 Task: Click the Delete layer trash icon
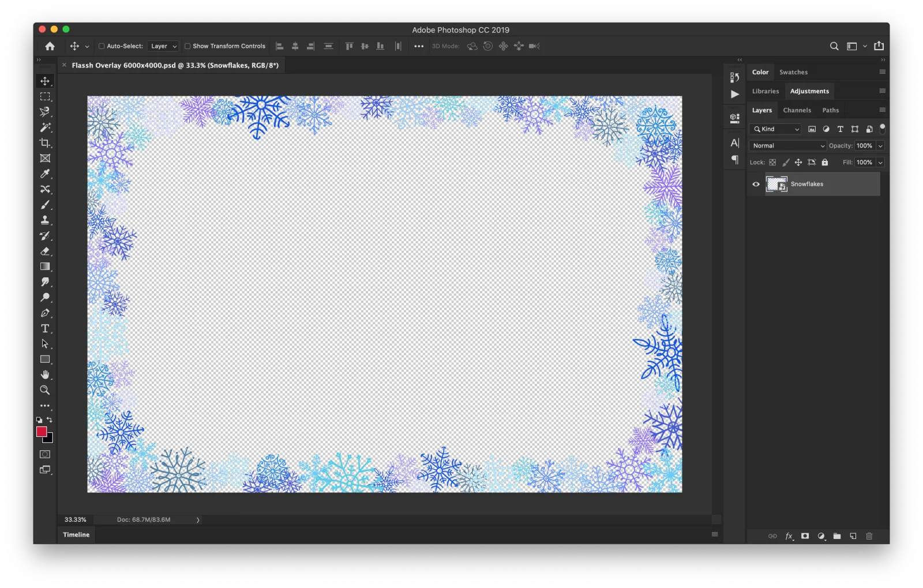[869, 536]
